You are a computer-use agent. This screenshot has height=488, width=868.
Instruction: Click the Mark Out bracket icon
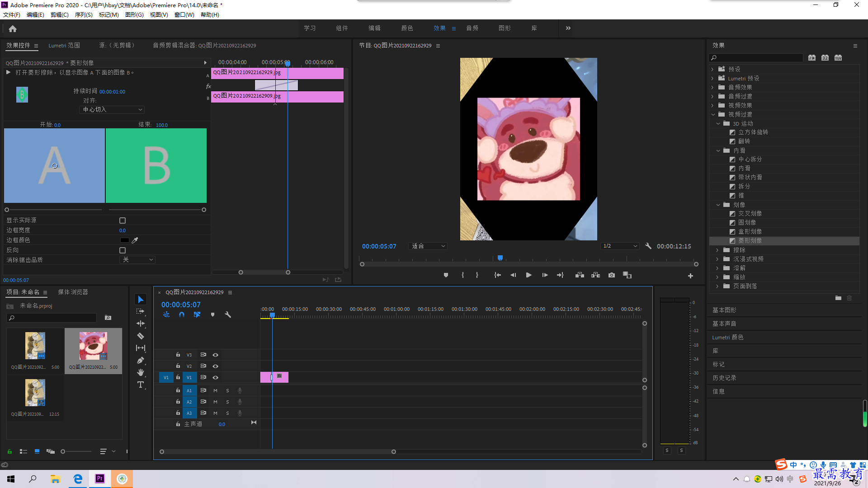click(x=477, y=275)
